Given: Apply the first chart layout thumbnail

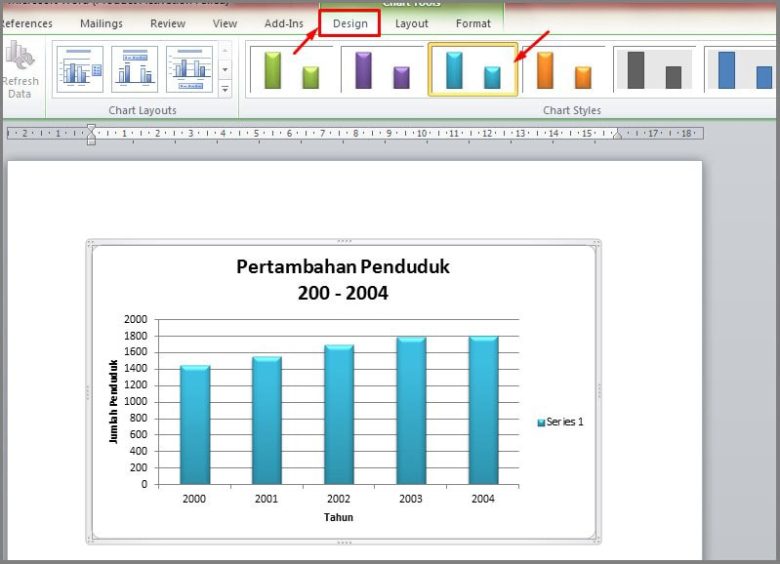Looking at the screenshot, I should [80, 69].
